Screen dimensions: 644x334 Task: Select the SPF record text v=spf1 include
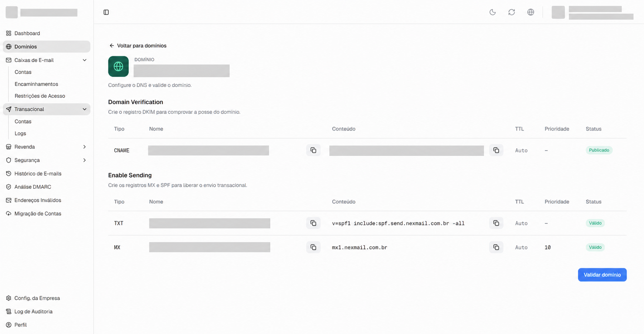pyautogui.click(x=398, y=223)
